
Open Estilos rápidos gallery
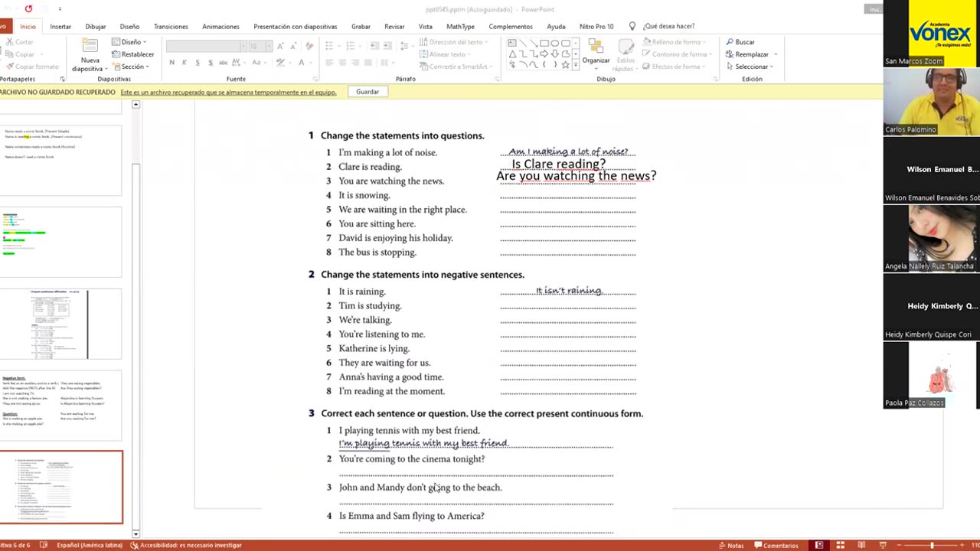pos(626,56)
